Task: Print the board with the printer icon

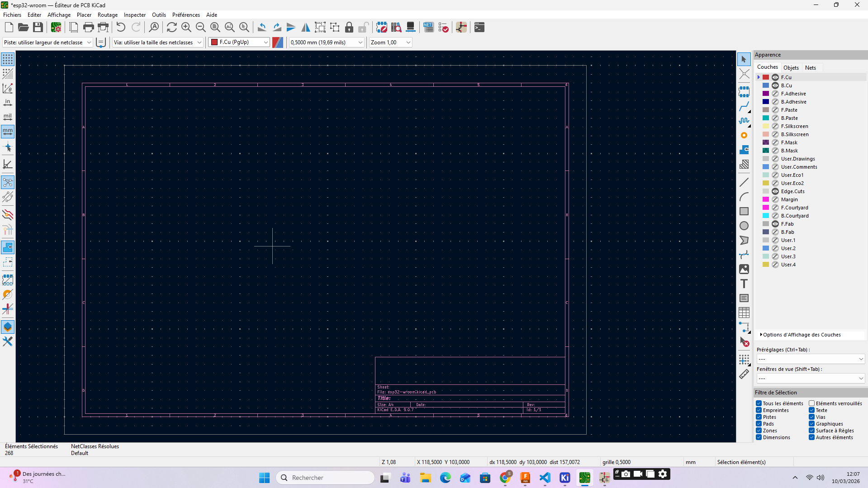Action: click(89, 28)
